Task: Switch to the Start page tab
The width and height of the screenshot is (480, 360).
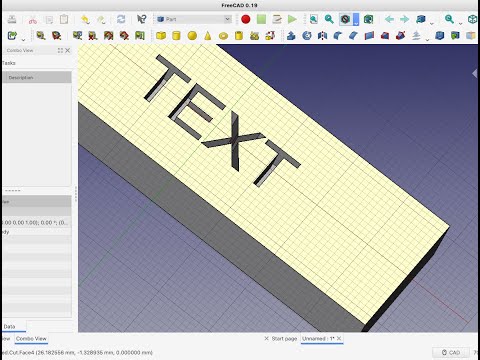Action: pyautogui.click(x=284, y=338)
